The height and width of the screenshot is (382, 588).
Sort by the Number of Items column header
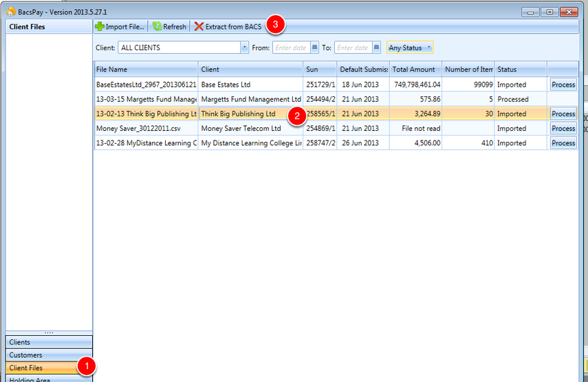468,70
